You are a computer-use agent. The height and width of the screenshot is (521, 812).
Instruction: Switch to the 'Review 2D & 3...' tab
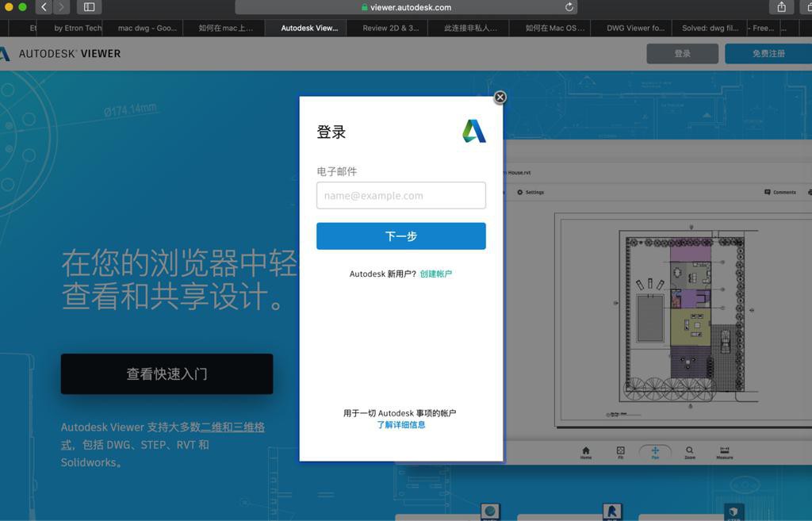[390, 28]
